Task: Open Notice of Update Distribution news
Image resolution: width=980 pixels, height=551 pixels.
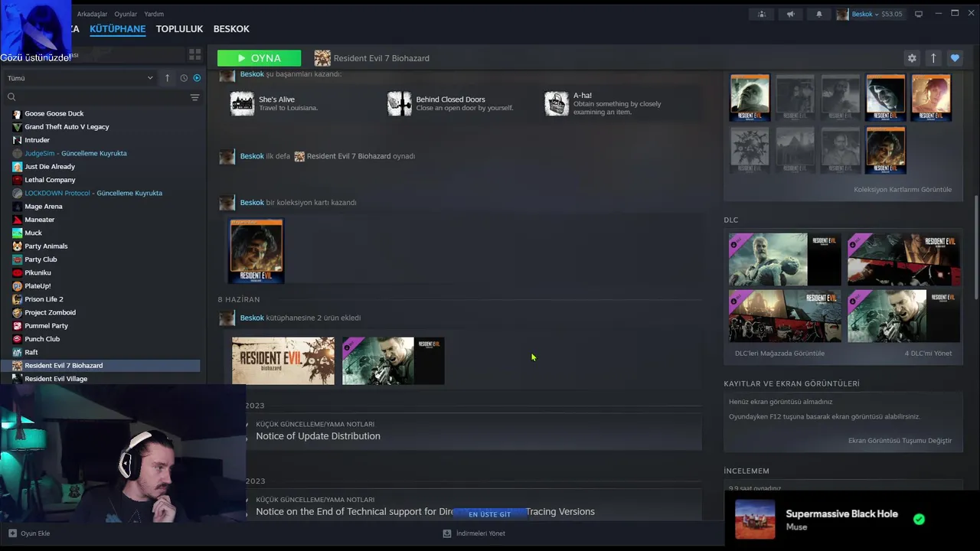Action: pyautogui.click(x=318, y=436)
